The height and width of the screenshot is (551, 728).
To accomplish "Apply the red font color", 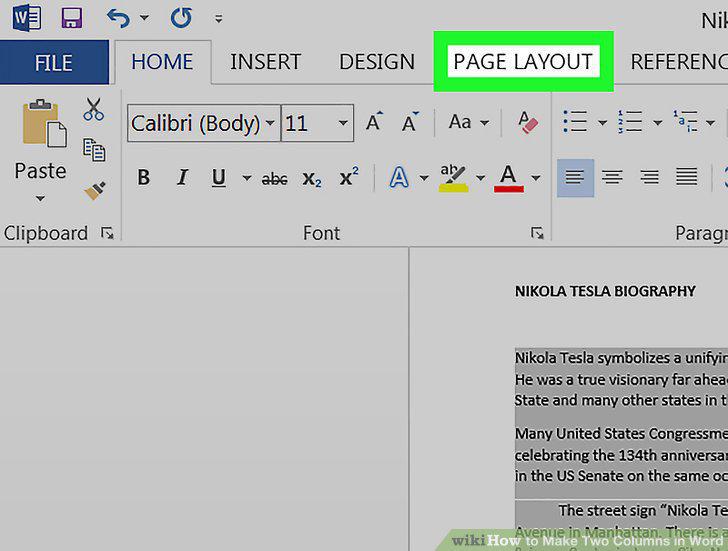I will click(x=509, y=178).
